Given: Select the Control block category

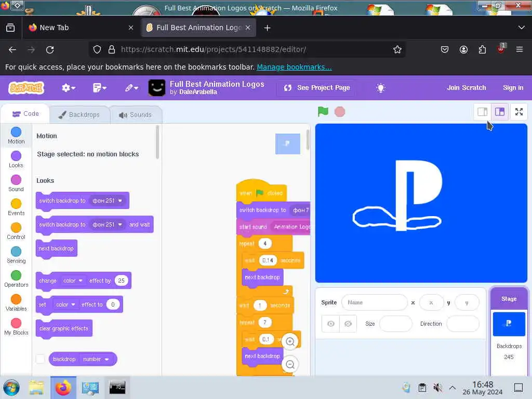Looking at the screenshot, I should (x=16, y=231).
